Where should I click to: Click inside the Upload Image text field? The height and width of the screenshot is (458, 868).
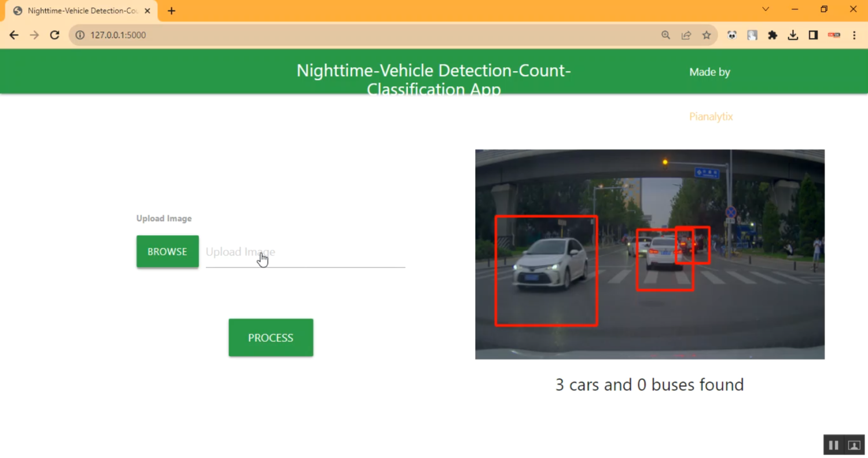tap(305, 252)
